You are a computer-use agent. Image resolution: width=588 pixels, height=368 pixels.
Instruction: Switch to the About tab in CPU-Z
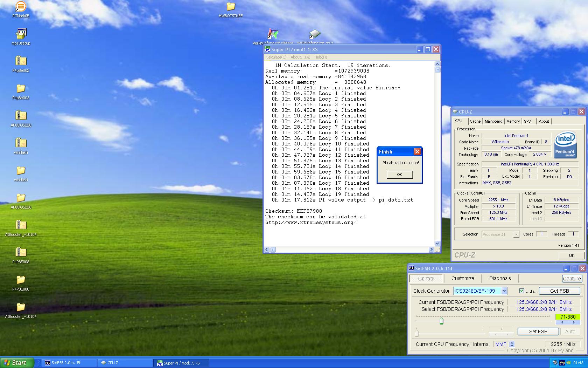tap(544, 121)
